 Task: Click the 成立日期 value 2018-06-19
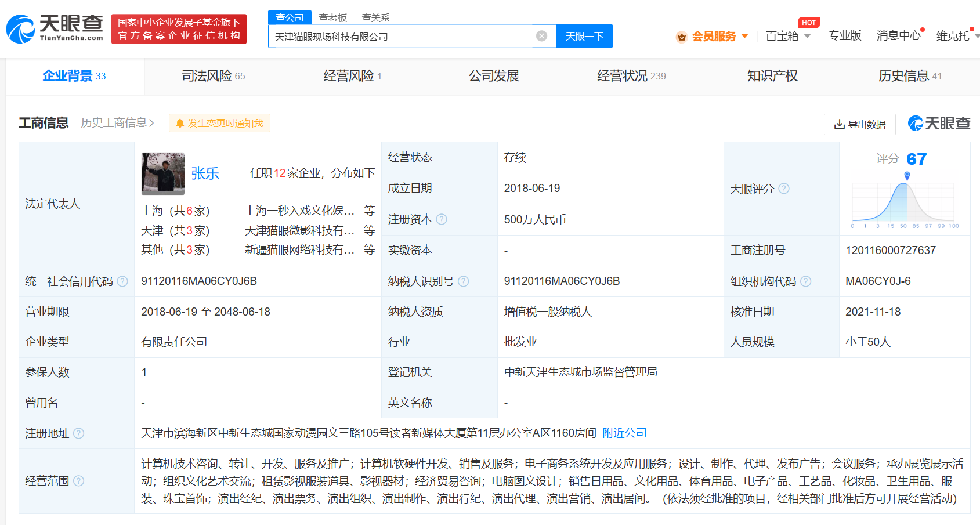[532, 188]
